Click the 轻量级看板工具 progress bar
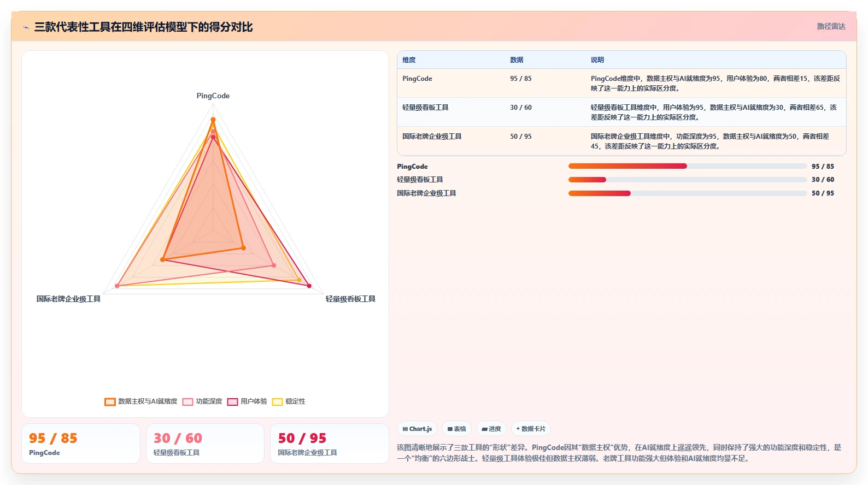Image resolution: width=868 pixels, height=485 pixels. [x=688, y=180]
